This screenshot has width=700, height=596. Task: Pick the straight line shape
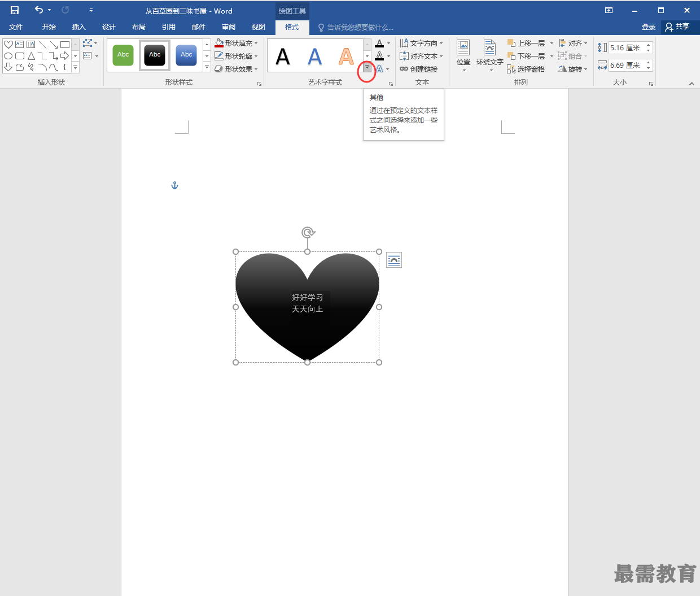tap(42, 44)
